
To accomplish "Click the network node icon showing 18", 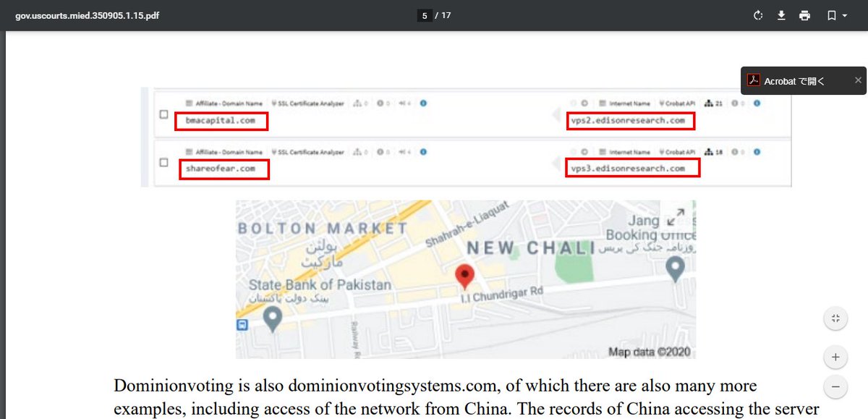I will [x=709, y=152].
